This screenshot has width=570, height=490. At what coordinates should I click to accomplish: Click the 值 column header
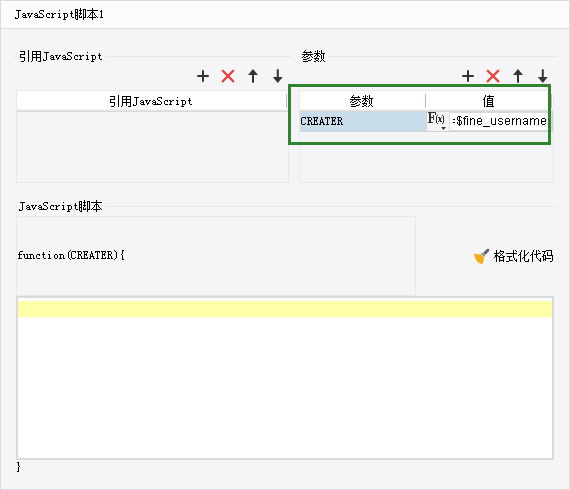coord(488,101)
